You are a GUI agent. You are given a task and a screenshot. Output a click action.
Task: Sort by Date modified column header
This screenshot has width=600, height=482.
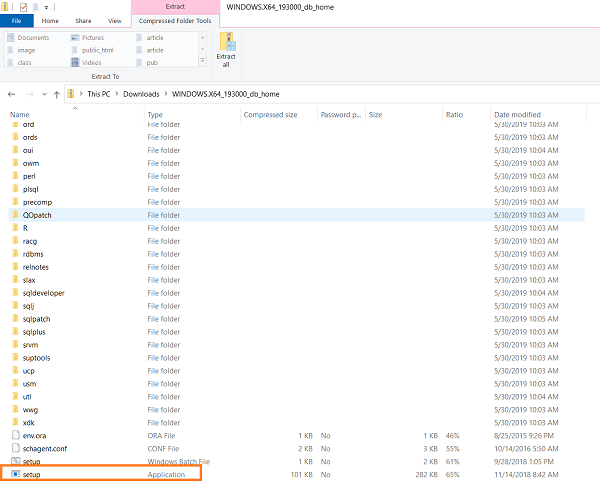[538, 114]
